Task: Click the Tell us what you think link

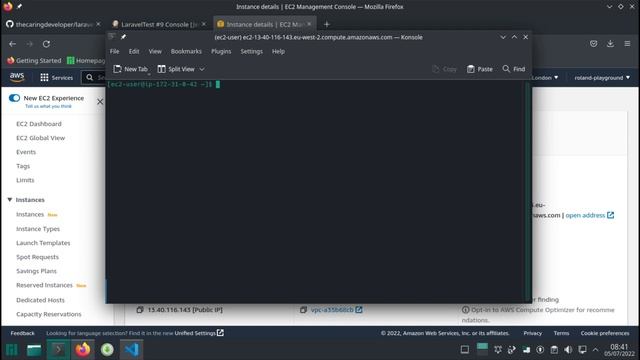Action: pos(48,106)
